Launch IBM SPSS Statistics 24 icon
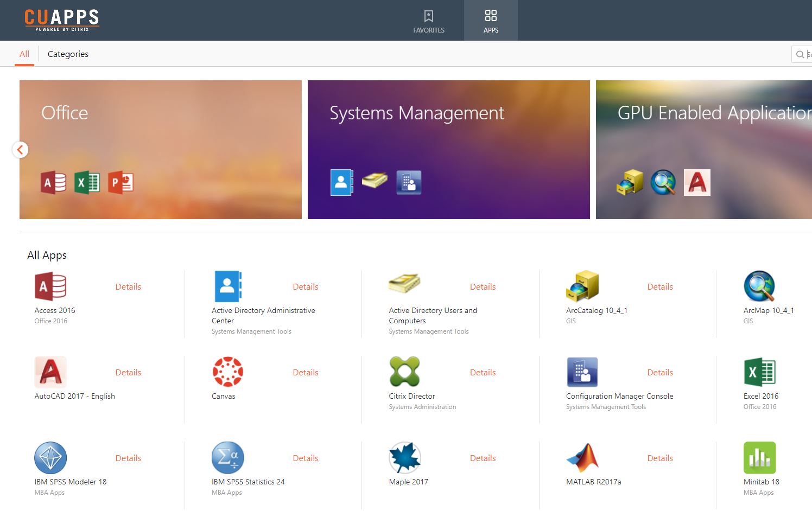This screenshot has width=812, height=511. tap(228, 458)
